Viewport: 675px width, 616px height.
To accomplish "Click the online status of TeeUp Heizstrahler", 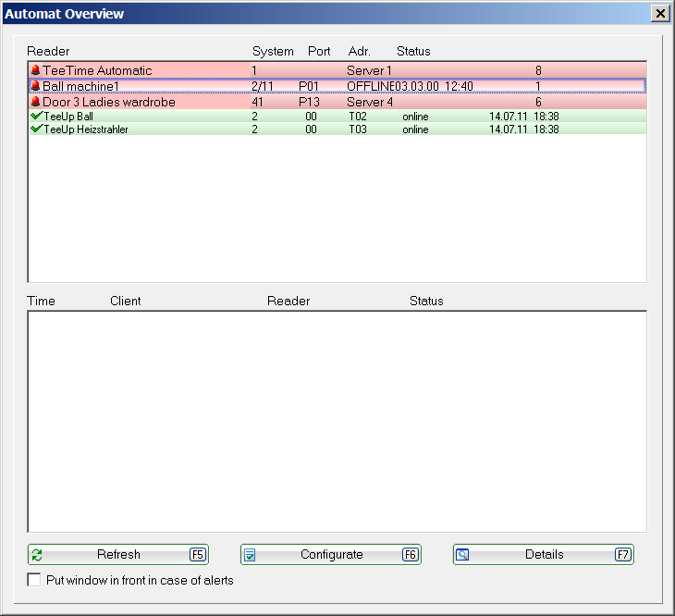I will pyautogui.click(x=415, y=129).
